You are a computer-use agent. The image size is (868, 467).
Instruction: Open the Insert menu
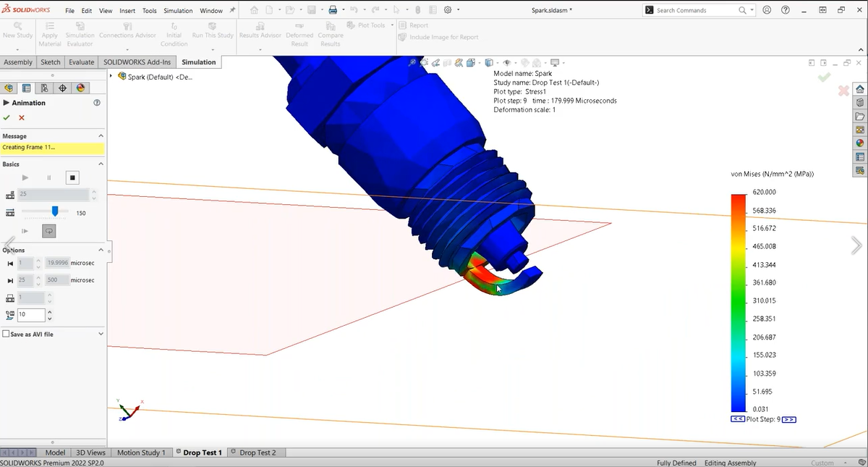point(127,11)
